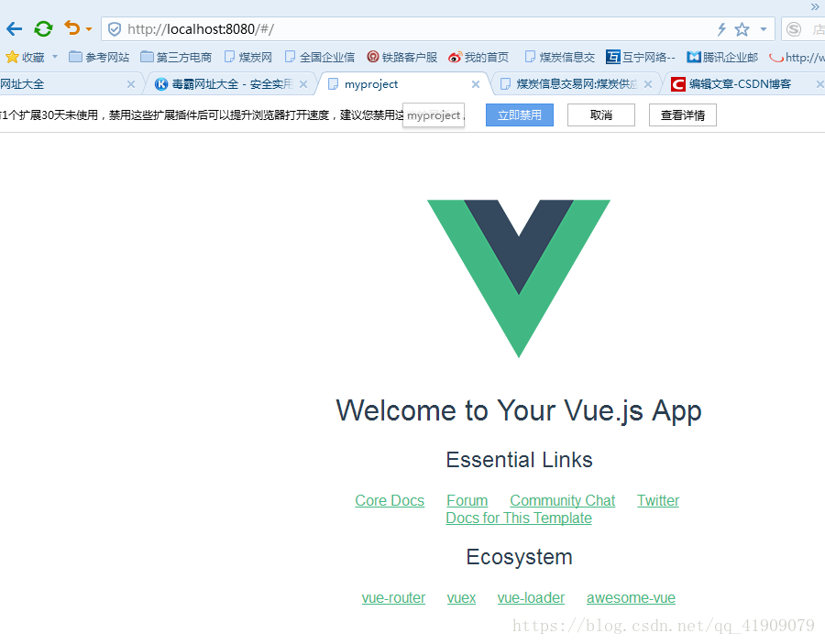This screenshot has width=825, height=644.
Task: Open the 参考网站 bookmark folder
Action: (x=99, y=57)
